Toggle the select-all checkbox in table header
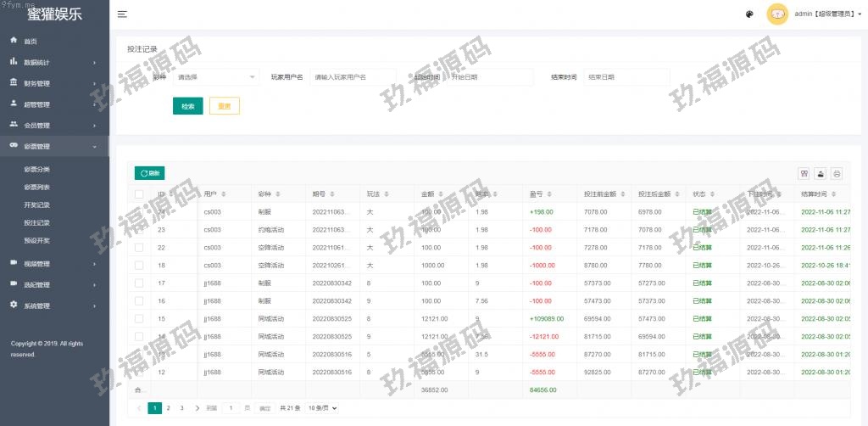868x426 pixels. 139,194
